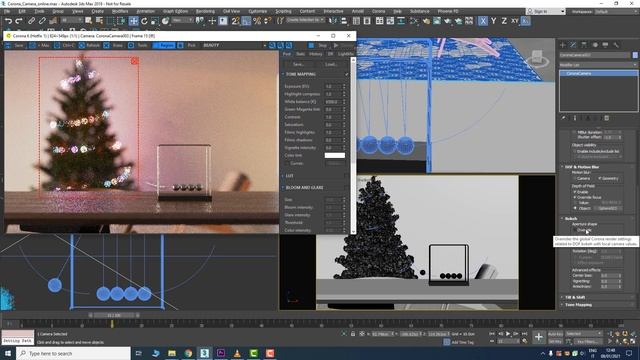Viewport: 640px width, 360px height.
Task: Open the Graph Editors menu
Action: 176,11
